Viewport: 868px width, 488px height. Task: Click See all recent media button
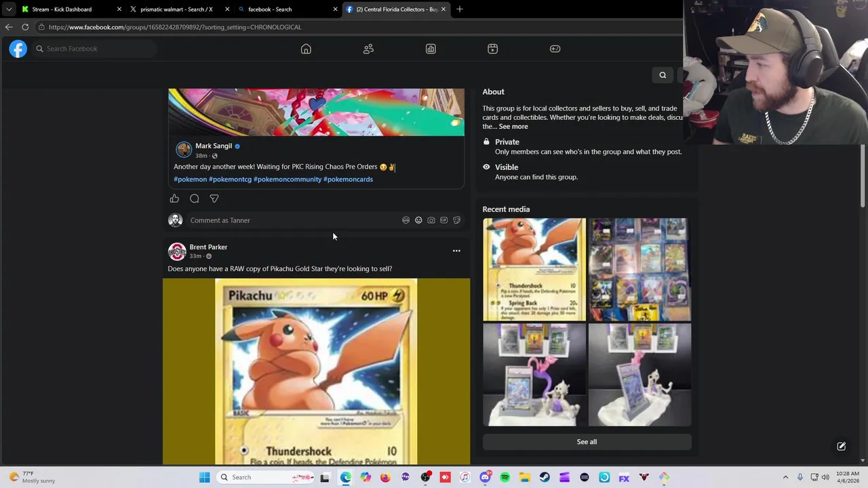(587, 442)
